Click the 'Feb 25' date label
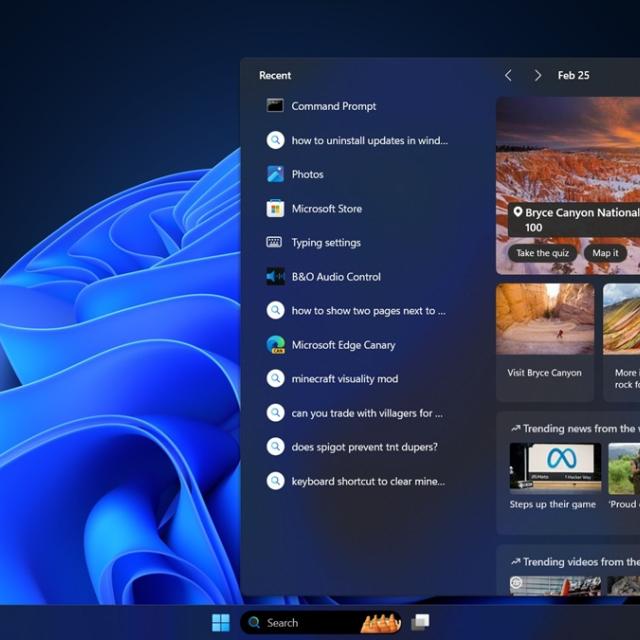Viewport: 640px width, 640px height. (573, 75)
